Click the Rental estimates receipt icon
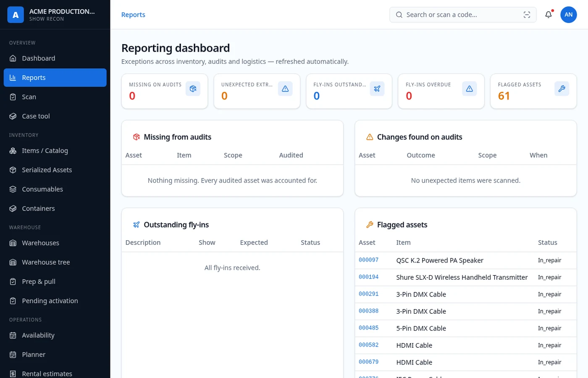Screen dimensions: 588x378 click(x=13, y=374)
